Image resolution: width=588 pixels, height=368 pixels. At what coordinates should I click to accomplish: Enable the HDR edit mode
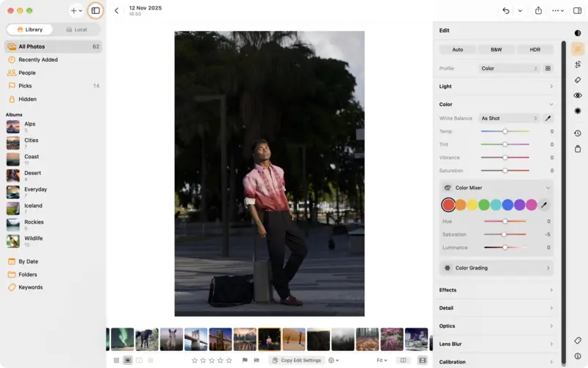tap(535, 49)
